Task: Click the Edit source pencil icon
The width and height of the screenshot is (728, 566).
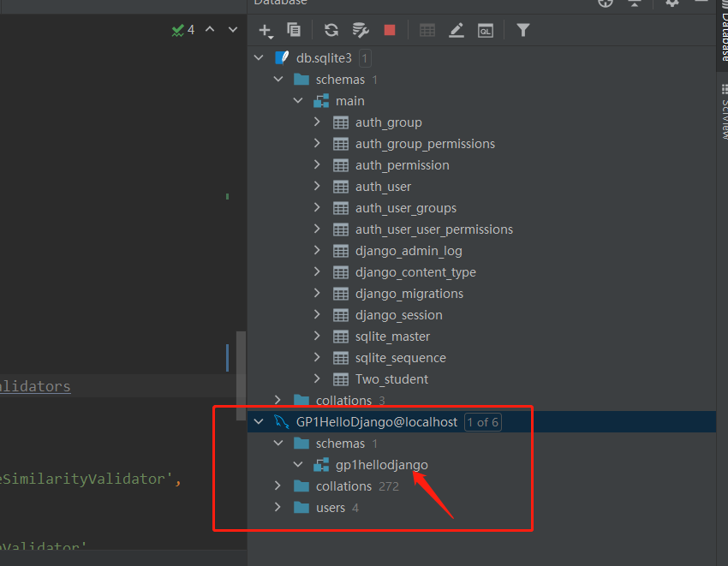Action: coord(456,30)
